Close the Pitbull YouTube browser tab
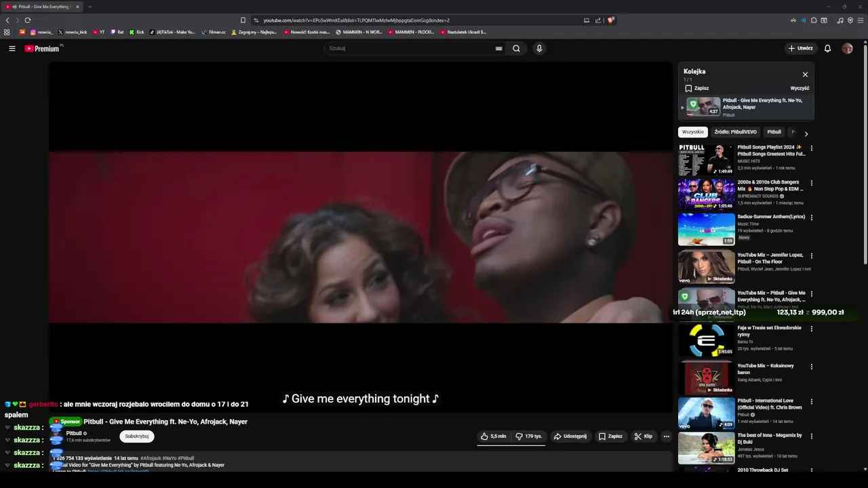 pos(77,7)
